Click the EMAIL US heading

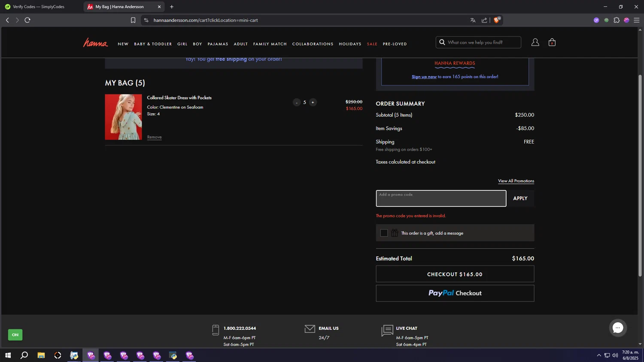pyautogui.click(x=328, y=329)
